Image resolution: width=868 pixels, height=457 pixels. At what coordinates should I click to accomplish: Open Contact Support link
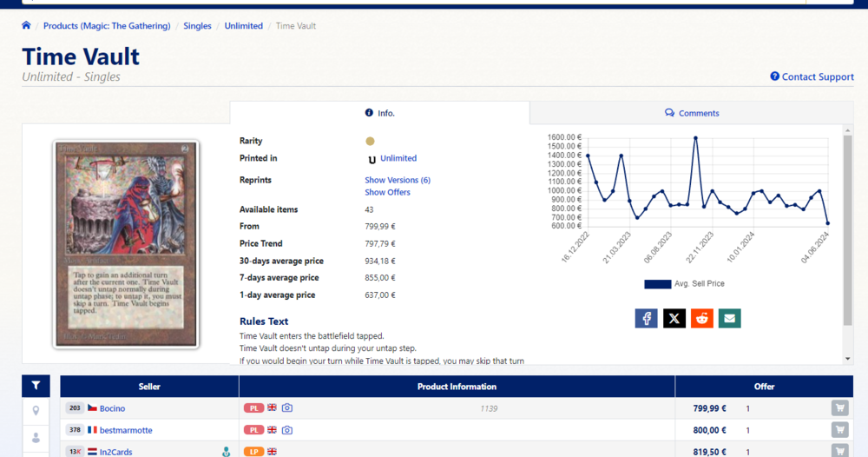812,76
